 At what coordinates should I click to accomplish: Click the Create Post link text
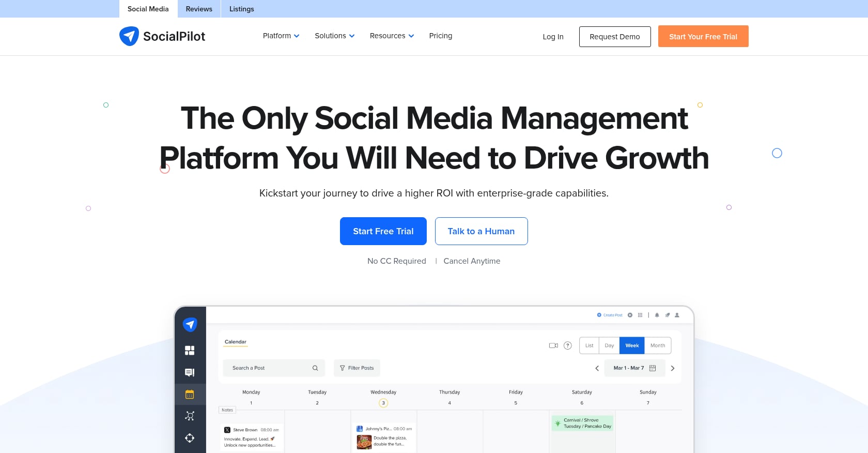coord(613,315)
